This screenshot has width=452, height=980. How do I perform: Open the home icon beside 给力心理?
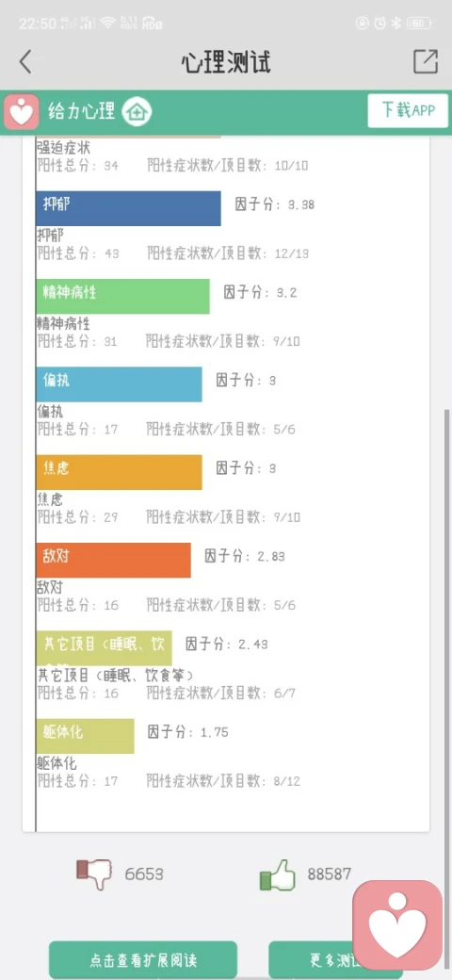137,112
